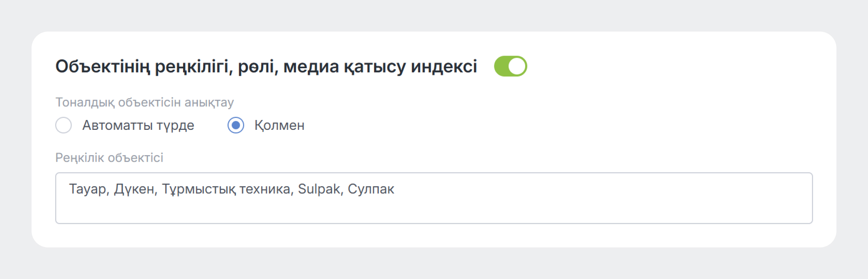Select the Қолмен radio button circle
This screenshot has height=279, width=868.
coord(236,125)
